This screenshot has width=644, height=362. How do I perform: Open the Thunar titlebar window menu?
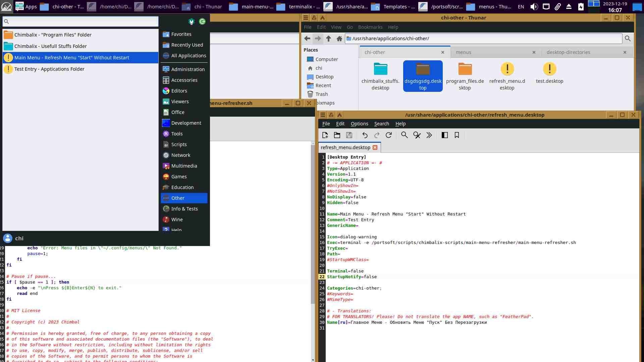point(306,18)
